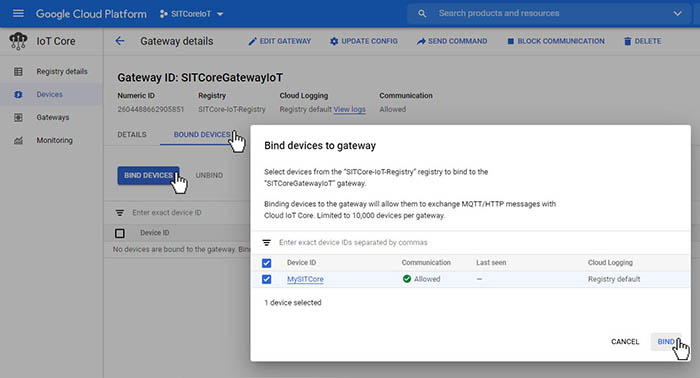Go back with the left arrow
The height and width of the screenshot is (378, 700).
[x=120, y=41]
